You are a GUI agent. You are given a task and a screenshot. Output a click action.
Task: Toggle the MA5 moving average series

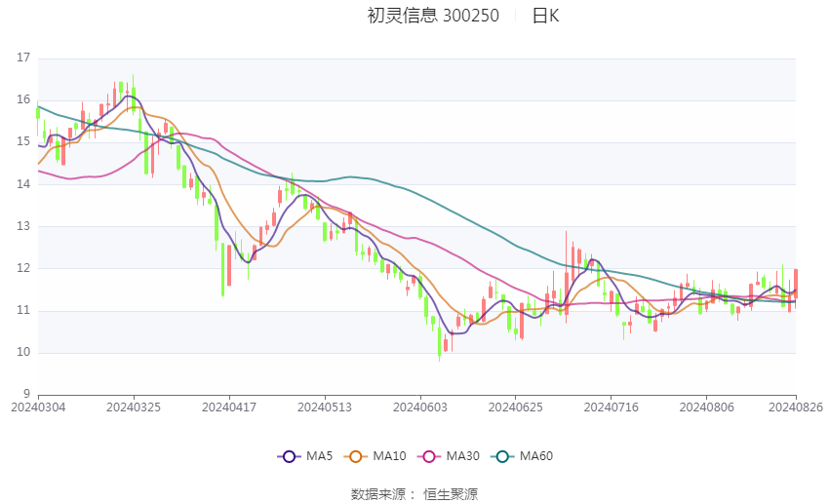pos(305,456)
